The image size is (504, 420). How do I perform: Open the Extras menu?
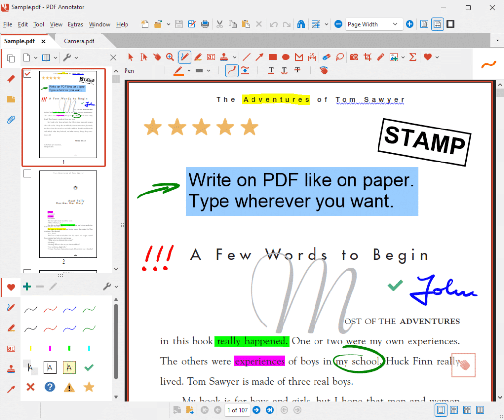point(76,24)
